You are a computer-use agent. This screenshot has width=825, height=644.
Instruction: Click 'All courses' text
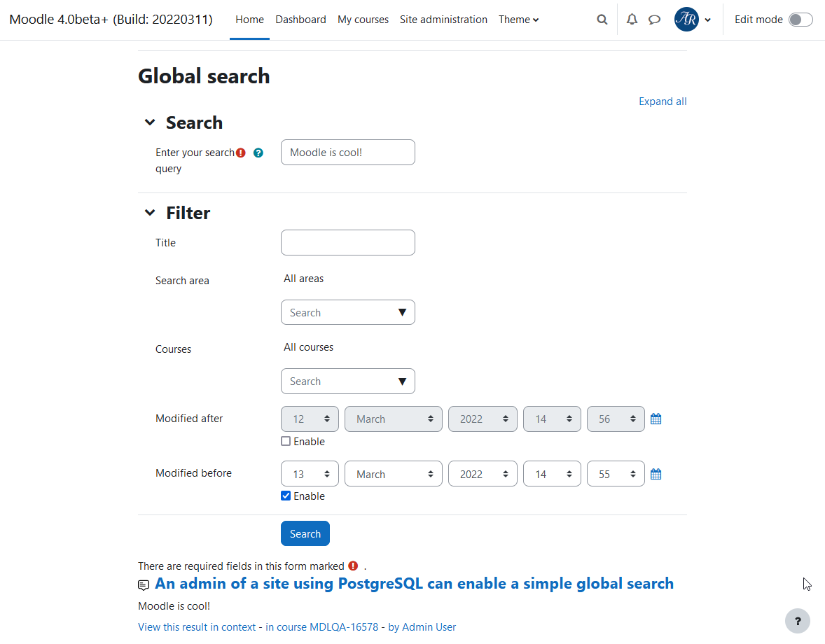[308, 347]
